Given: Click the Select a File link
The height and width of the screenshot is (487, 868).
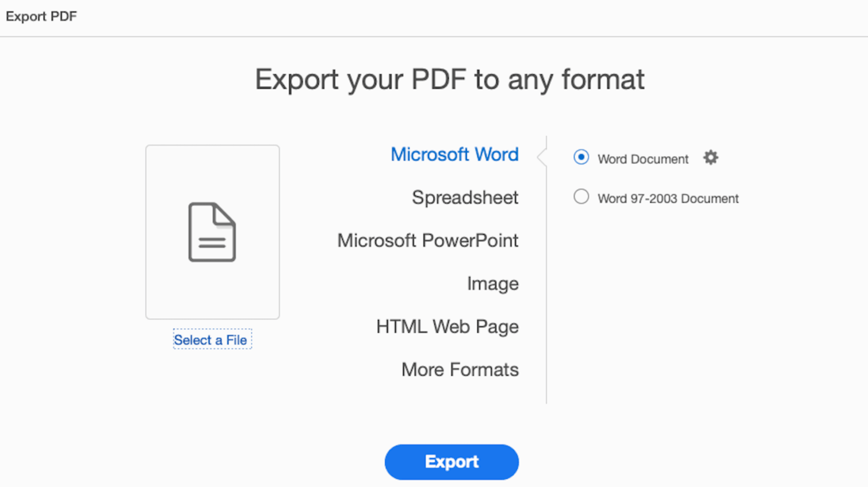Looking at the screenshot, I should (x=211, y=340).
